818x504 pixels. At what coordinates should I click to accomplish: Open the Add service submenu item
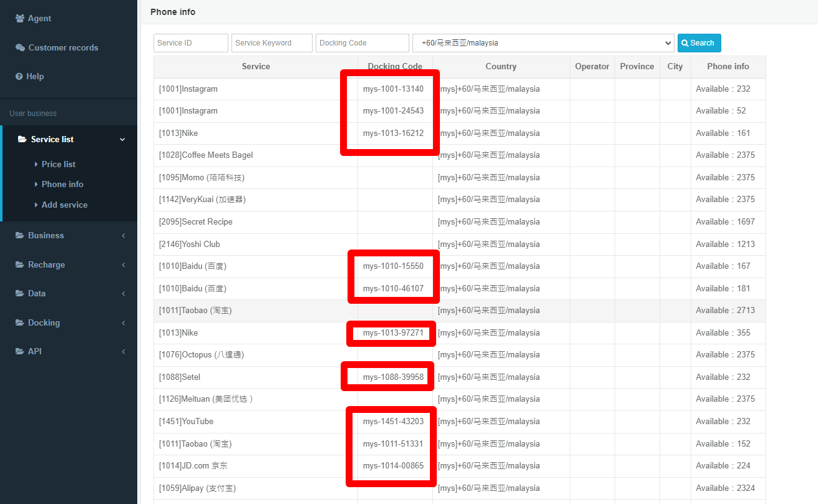coord(65,205)
